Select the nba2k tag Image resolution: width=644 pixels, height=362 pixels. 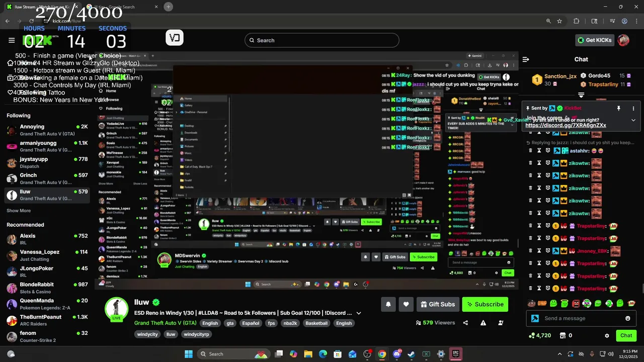[x=290, y=323]
